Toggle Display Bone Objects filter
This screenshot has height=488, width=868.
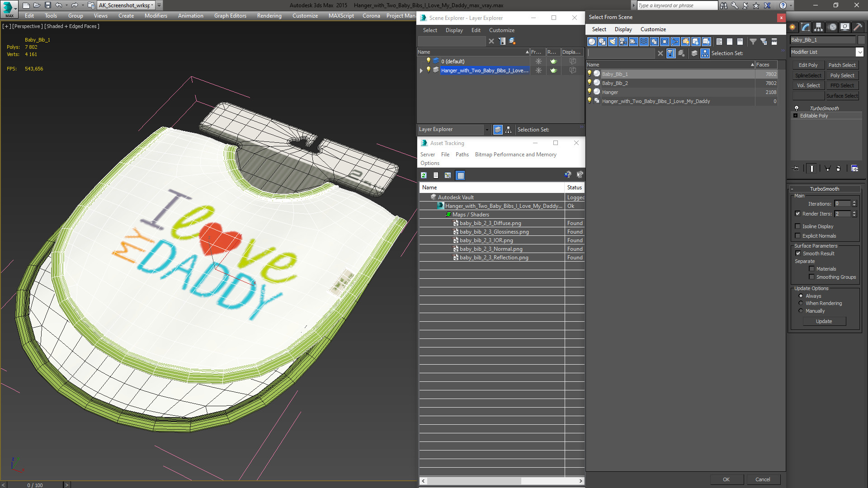point(675,42)
